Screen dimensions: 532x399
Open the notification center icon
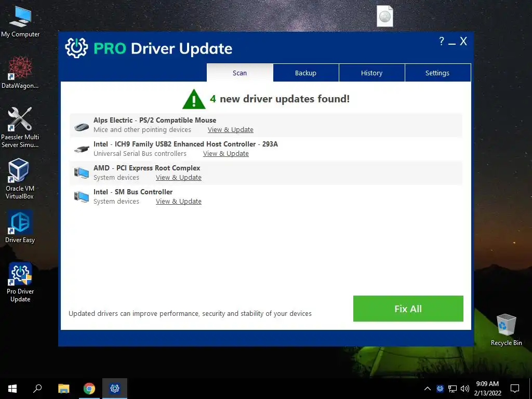pos(515,389)
